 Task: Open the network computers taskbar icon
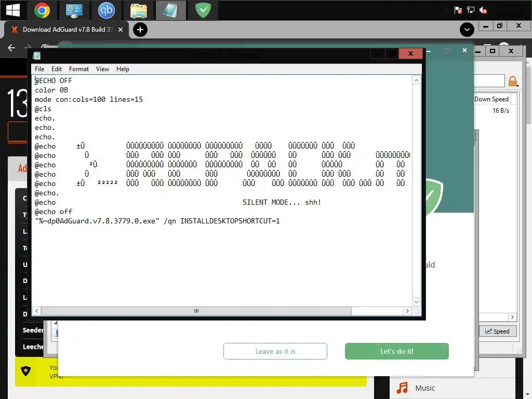pyautogui.click(x=74, y=10)
